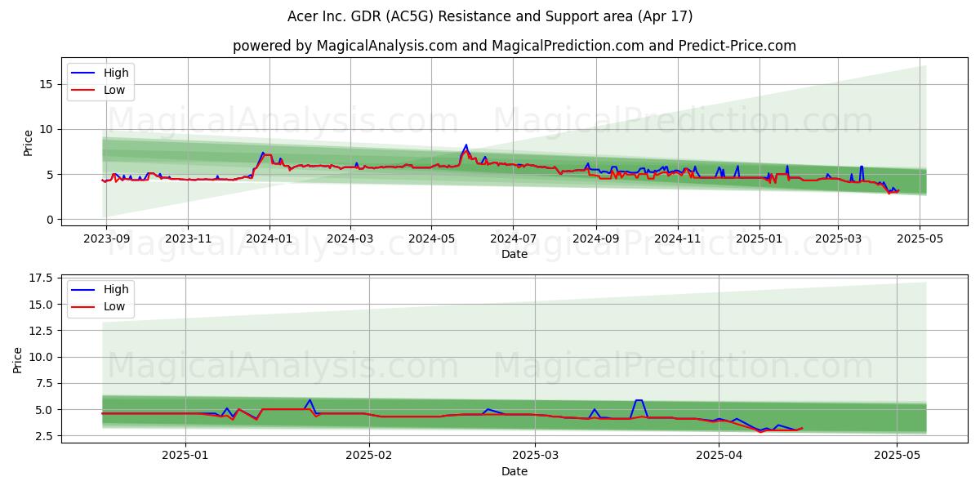The width and height of the screenshot is (980, 490).
Task: Click the '2023-09' date tick label
Action: 107,238
